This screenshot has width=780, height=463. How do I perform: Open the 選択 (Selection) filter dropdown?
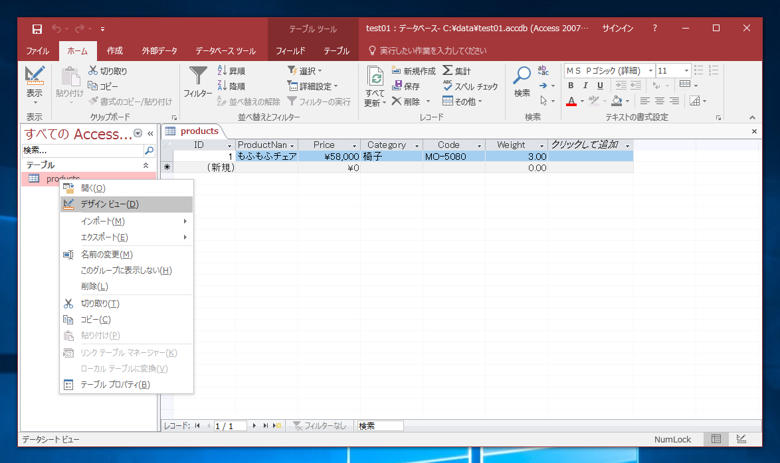pyautogui.click(x=304, y=71)
